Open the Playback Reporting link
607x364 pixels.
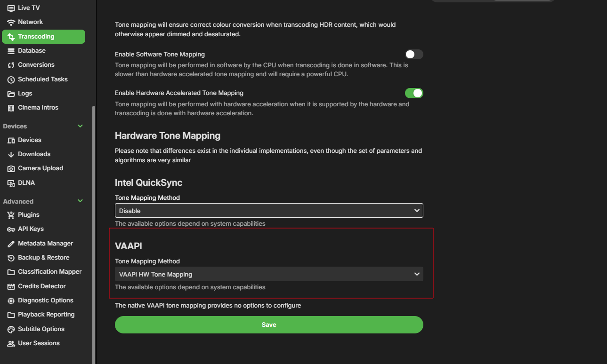(x=46, y=315)
